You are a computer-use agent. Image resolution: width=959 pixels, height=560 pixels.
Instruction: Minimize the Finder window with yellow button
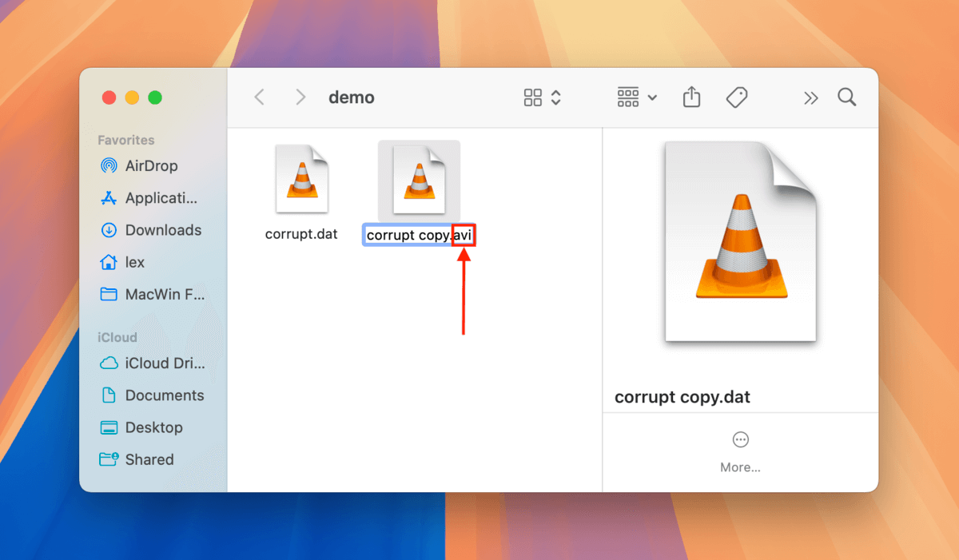click(132, 97)
